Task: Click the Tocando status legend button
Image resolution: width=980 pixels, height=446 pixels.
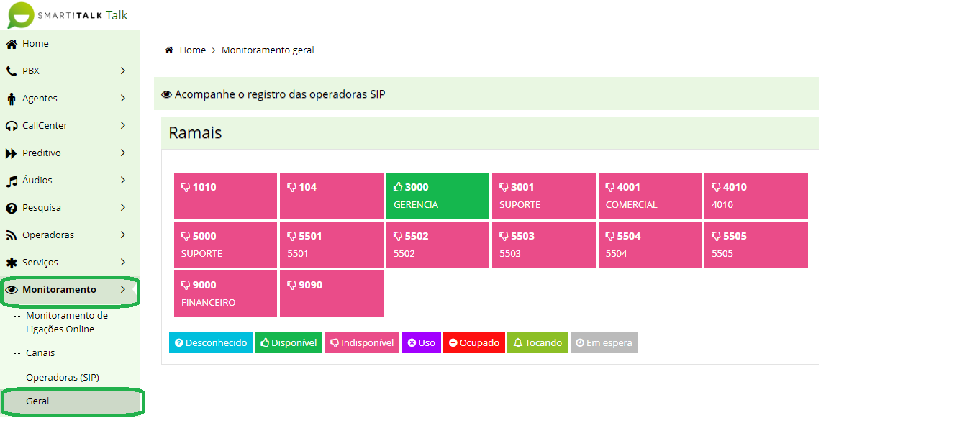Action: [x=537, y=343]
